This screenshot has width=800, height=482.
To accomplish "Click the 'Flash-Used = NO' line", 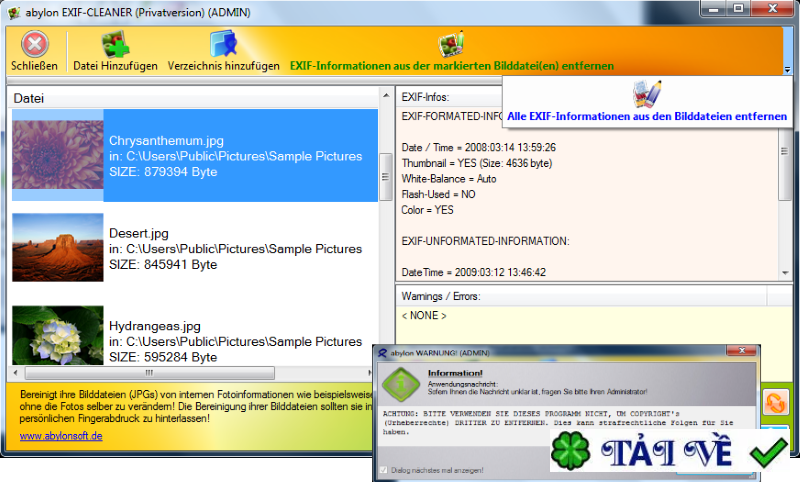I will click(x=438, y=194).
